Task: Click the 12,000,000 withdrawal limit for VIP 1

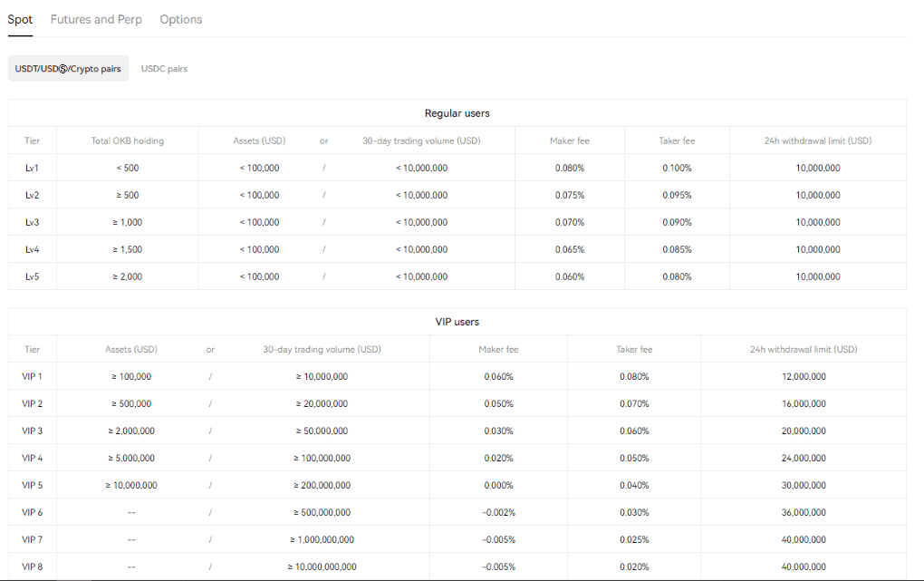Action: point(802,376)
